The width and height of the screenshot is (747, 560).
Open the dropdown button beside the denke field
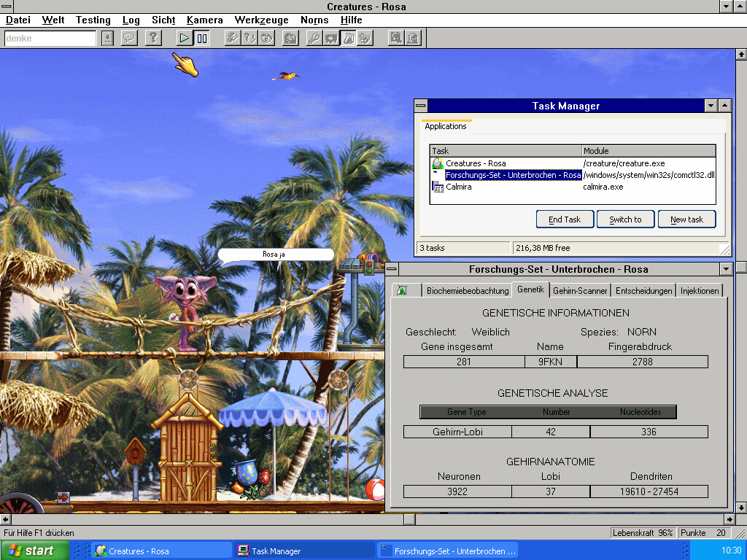pos(108,38)
